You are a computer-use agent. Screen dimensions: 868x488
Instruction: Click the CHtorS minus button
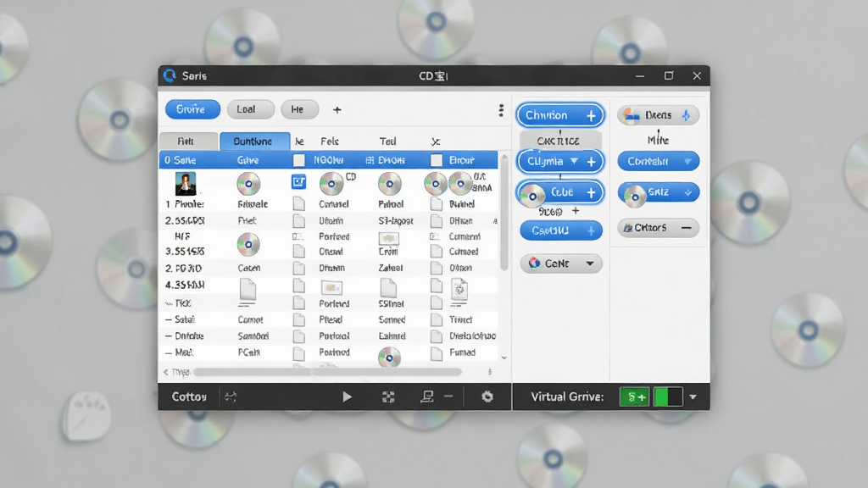click(686, 228)
